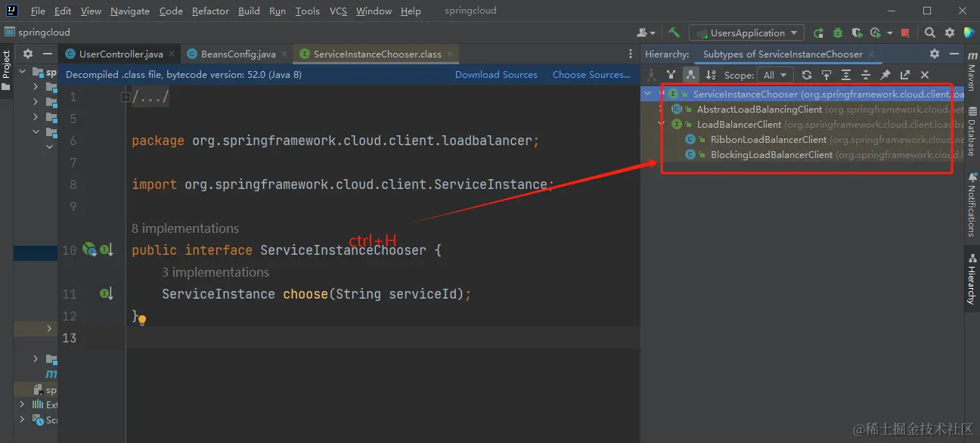This screenshot has width=980, height=443.
Task: Open the File menu
Action: pyautogui.click(x=38, y=11)
